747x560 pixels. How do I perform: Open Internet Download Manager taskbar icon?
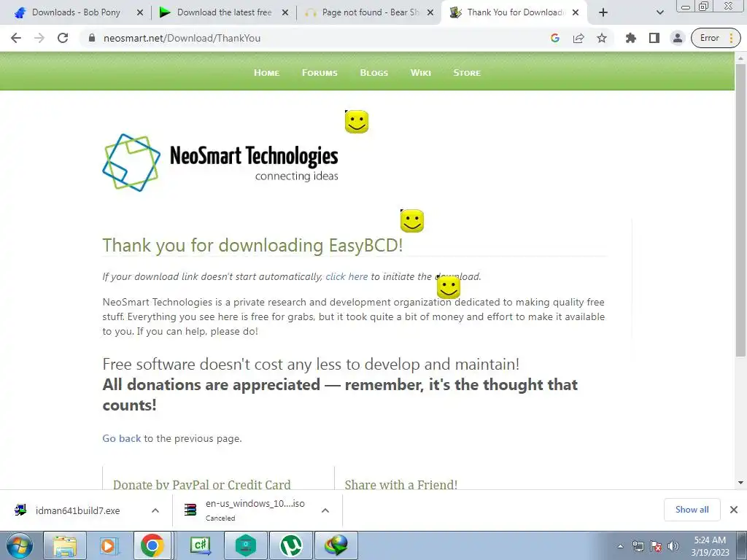(336, 545)
